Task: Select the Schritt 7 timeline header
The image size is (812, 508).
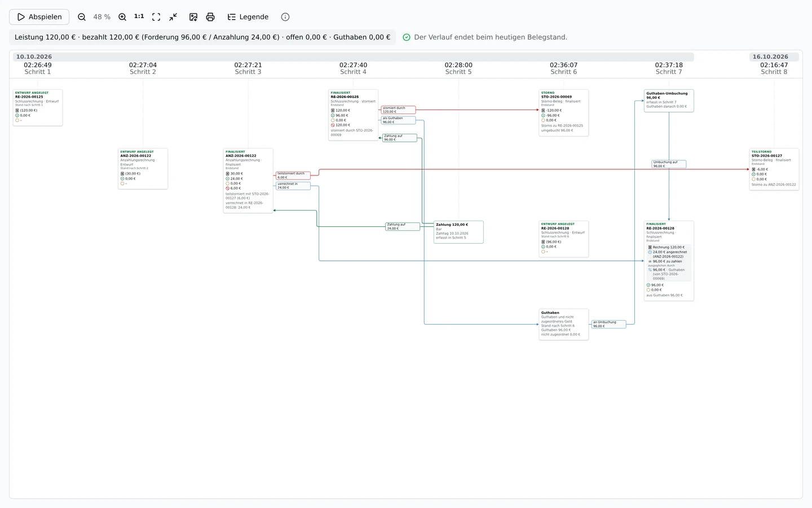Action: point(669,68)
